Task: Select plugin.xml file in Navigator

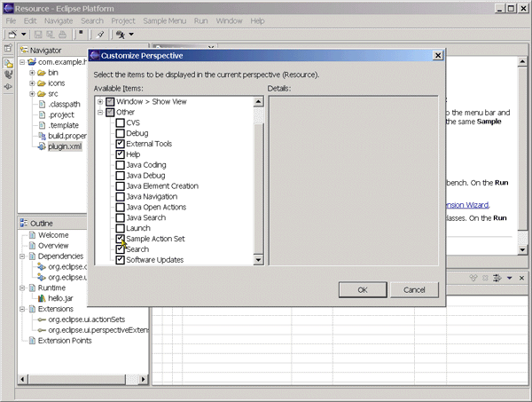Action: (x=65, y=146)
